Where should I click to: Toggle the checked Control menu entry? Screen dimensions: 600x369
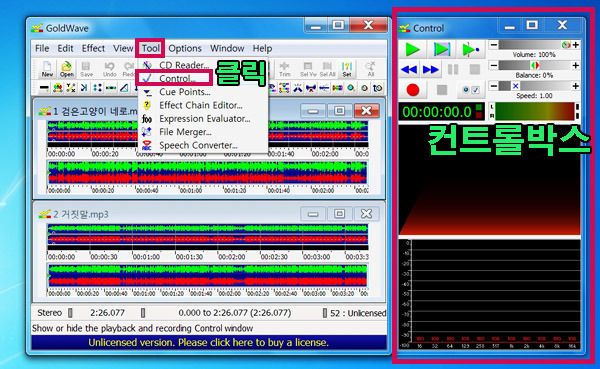coord(174,78)
